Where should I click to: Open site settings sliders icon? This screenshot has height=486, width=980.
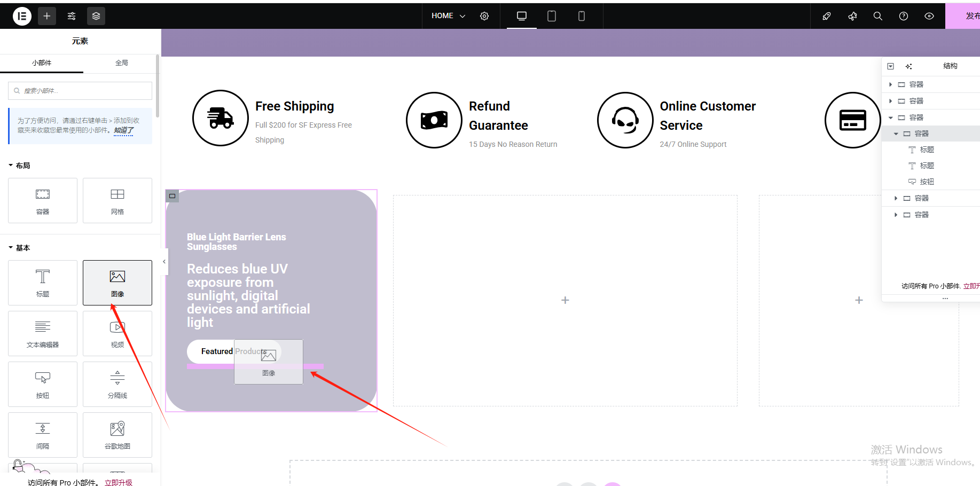tap(72, 16)
